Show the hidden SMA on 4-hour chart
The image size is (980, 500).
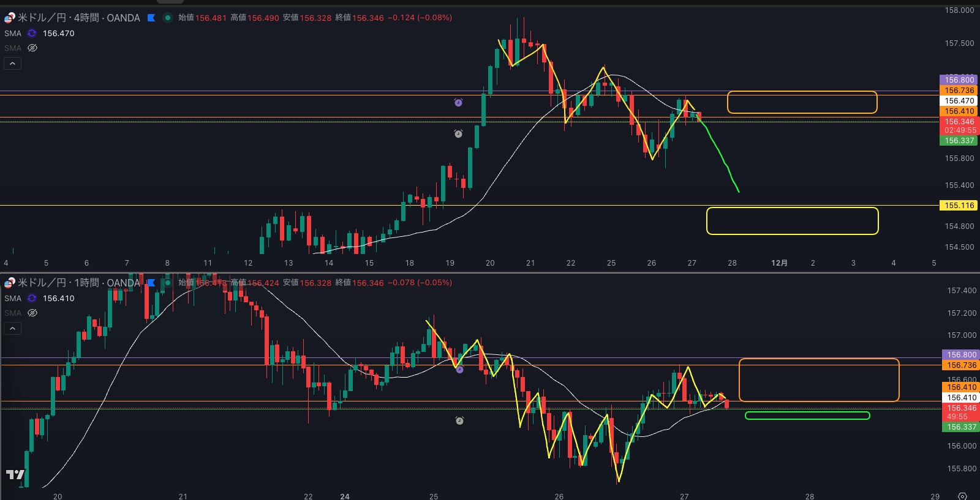coord(32,48)
